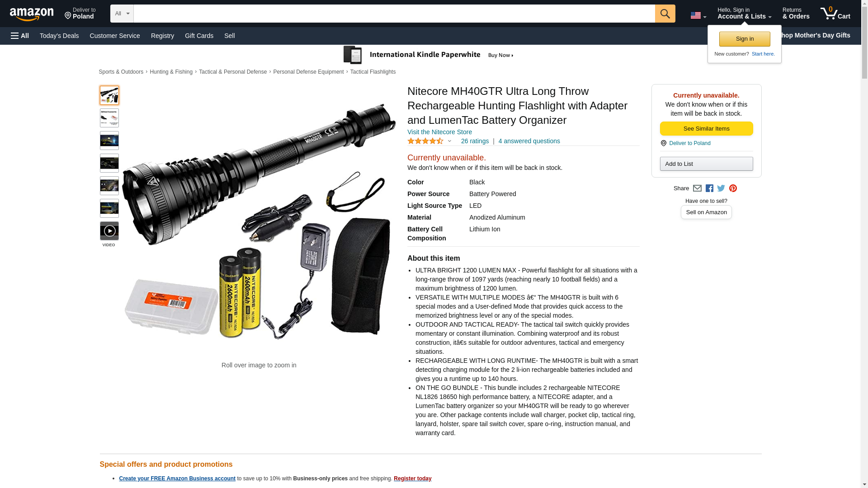The width and height of the screenshot is (868, 488).
Task: Expand the All search category dropdown
Action: tap(122, 14)
